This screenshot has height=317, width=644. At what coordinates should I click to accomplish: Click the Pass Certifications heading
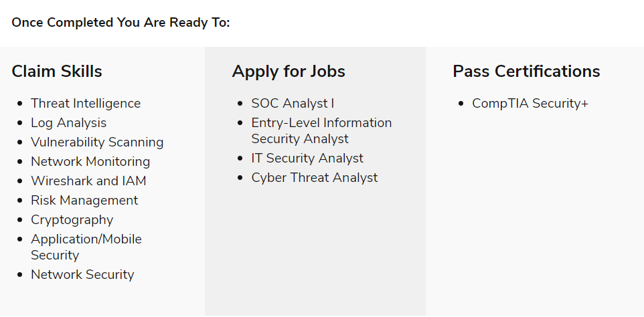pos(526,72)
